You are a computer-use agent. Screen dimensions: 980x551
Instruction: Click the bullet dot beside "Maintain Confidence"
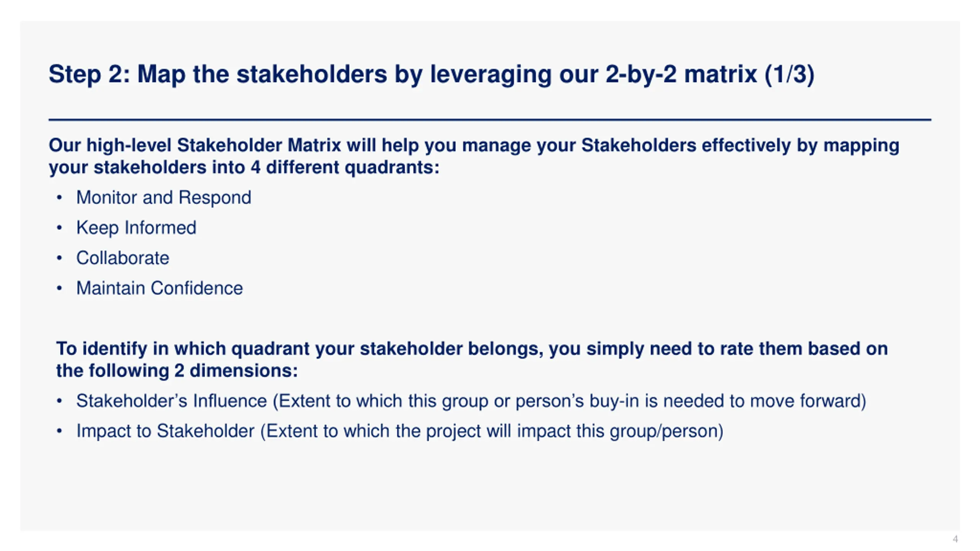tap(59, 288)
